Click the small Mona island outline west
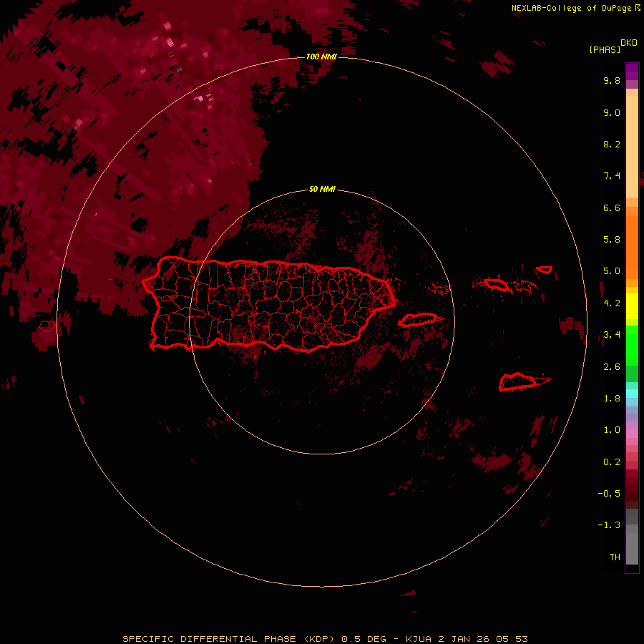 pyautogui.click(x=47, y=326)
